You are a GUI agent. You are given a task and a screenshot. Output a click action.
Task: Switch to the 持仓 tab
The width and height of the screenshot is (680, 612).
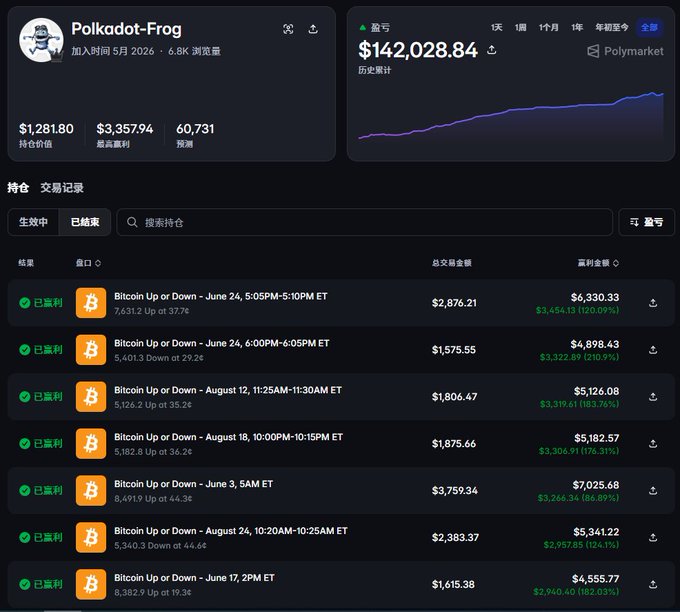(x=18, y=188)
